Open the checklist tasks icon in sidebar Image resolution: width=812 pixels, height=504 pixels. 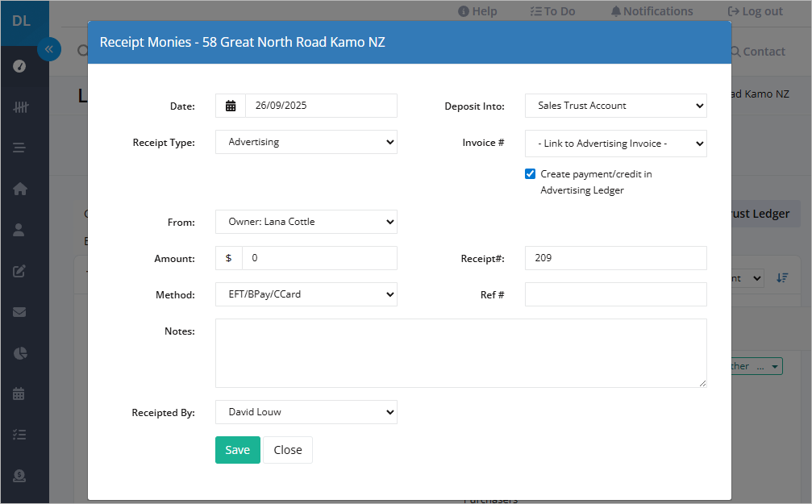(x=19, y=435)
